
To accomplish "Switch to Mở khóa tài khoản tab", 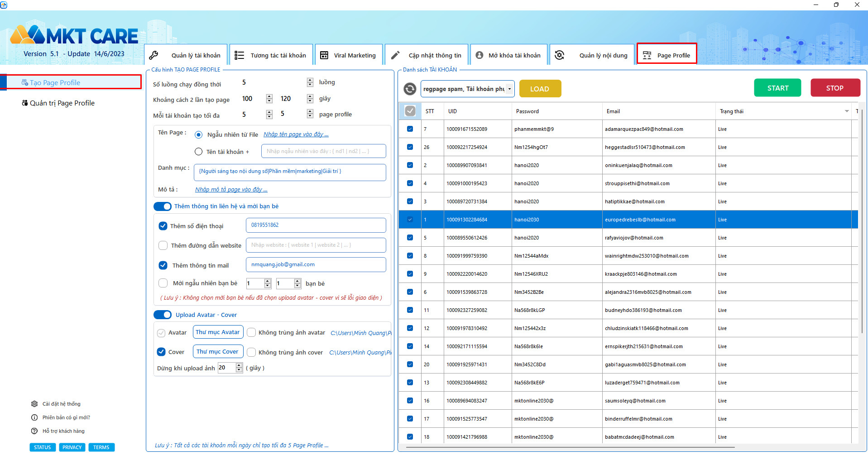I will (509, 55).
